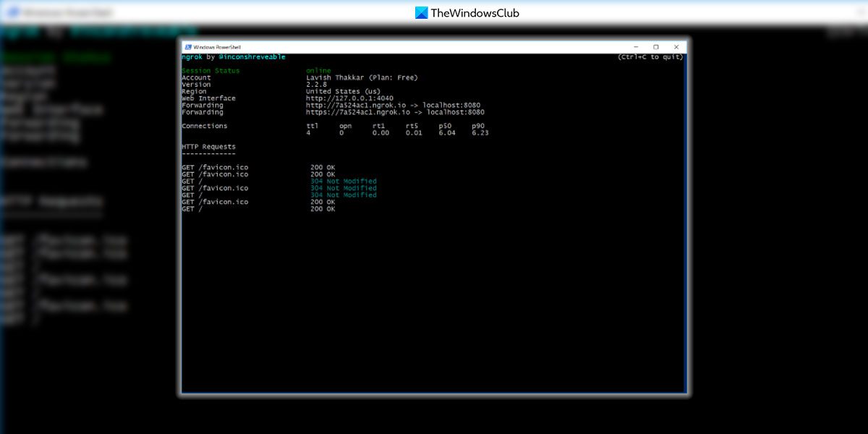Select the 'United States (us)' region value
868x434 pixels.
(344, 92)
